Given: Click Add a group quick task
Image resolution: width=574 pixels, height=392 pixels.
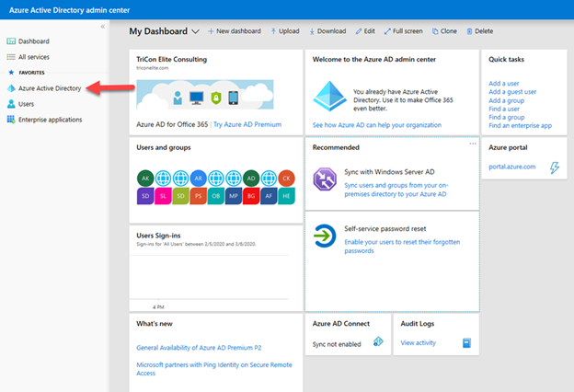Looking at the screenshot, I should [506, 100].
